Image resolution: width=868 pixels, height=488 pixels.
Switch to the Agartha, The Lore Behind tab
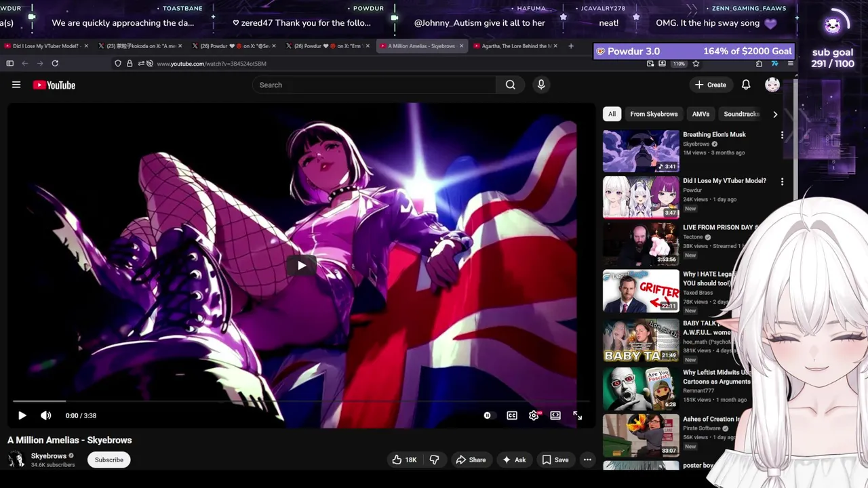pos(514,46)
